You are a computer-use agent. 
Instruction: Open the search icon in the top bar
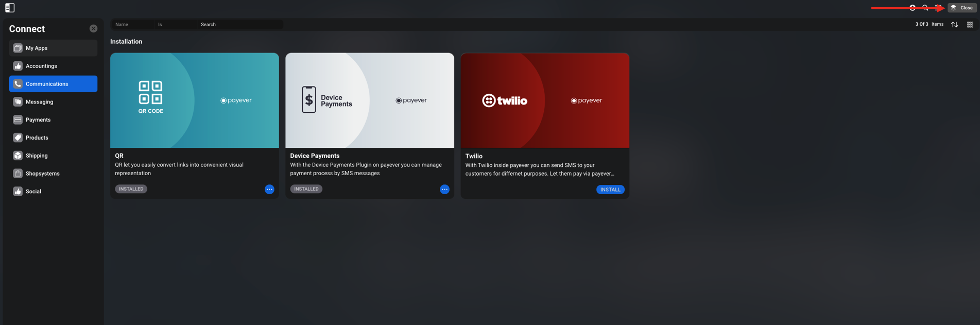(x=925, y=8)
